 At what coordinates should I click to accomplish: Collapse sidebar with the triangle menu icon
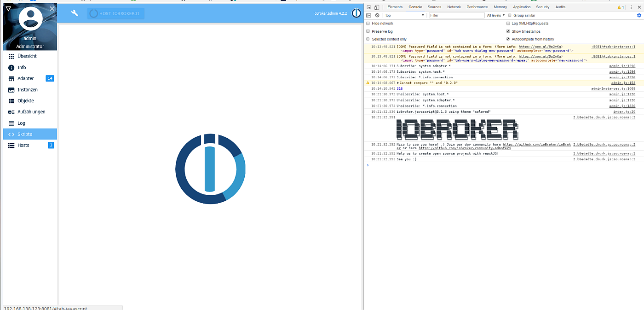(x=8, y=8)
